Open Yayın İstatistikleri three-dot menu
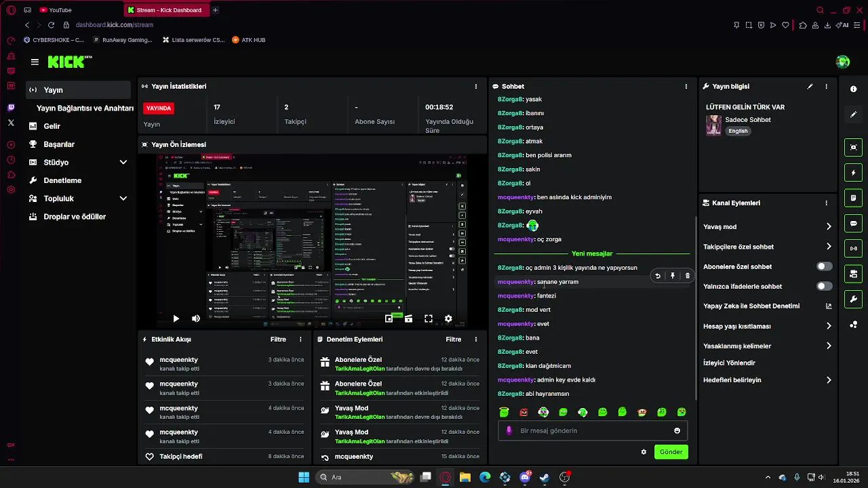The image size is (868, 488). pyautogui.click(x=476, y=87)
